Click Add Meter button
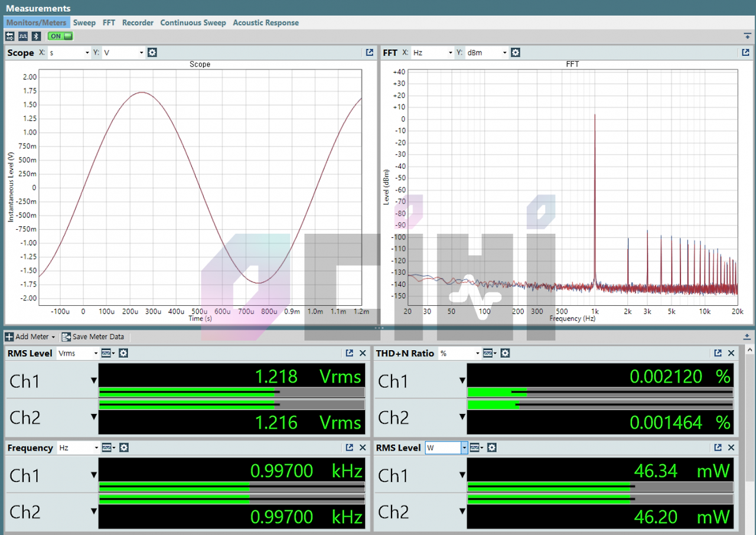The image size is (756, 535). coord(30,337)
